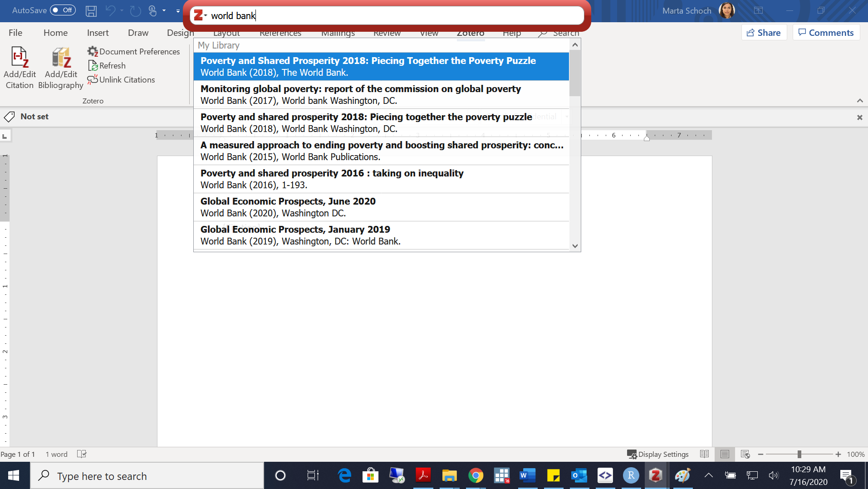Click the Undo icon
868x489 pixels.
pos(110,10)
